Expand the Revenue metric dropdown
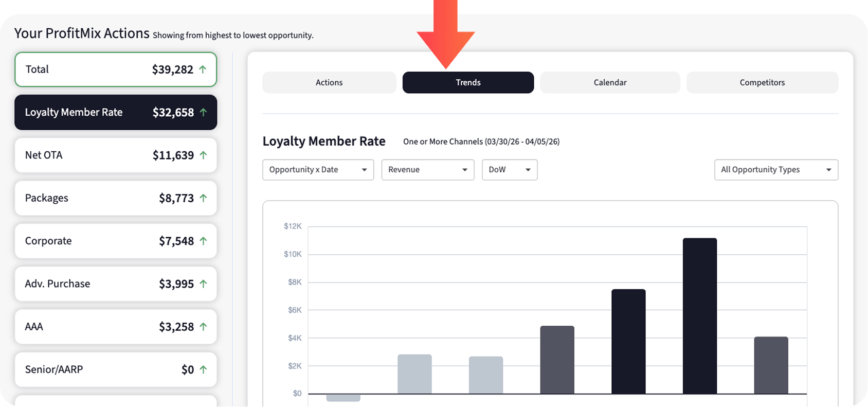Viewport: 868px width, 407px height. [x=427, y=170]
